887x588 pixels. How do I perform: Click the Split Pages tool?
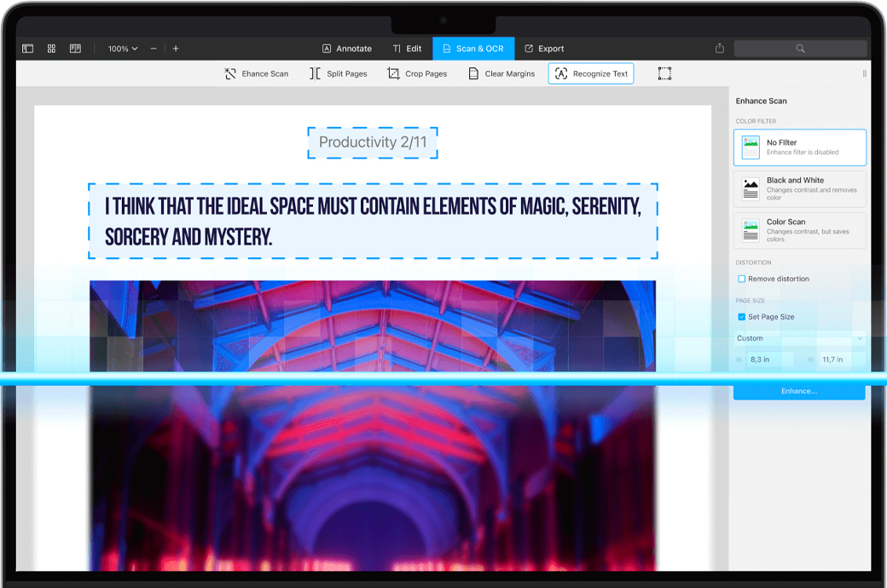point(338,74)
